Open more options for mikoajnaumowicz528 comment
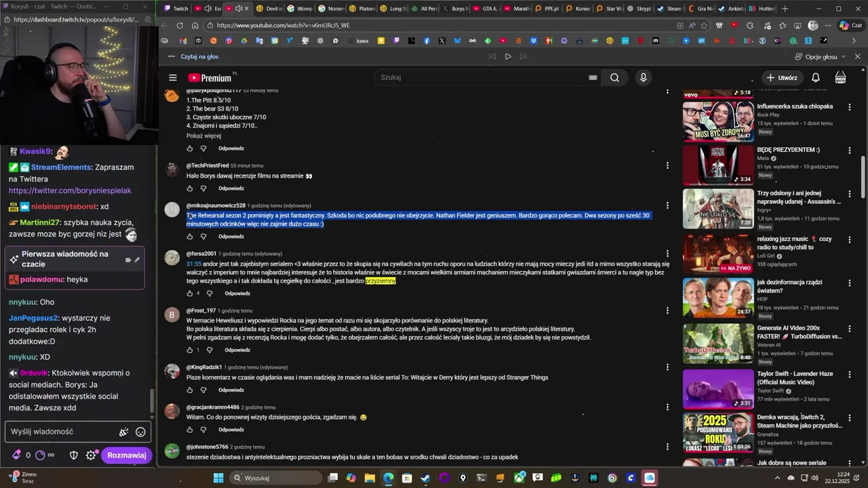868x488 pixels. [667, 205]
